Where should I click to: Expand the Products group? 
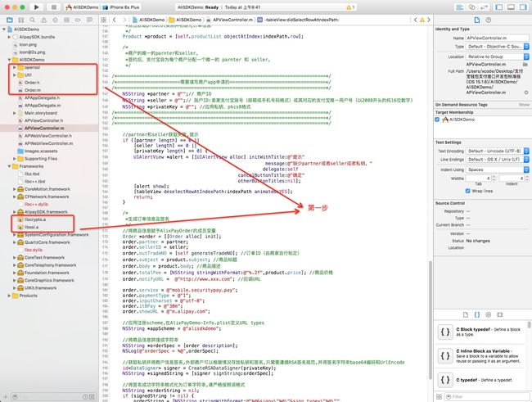(x=9, y=296)
